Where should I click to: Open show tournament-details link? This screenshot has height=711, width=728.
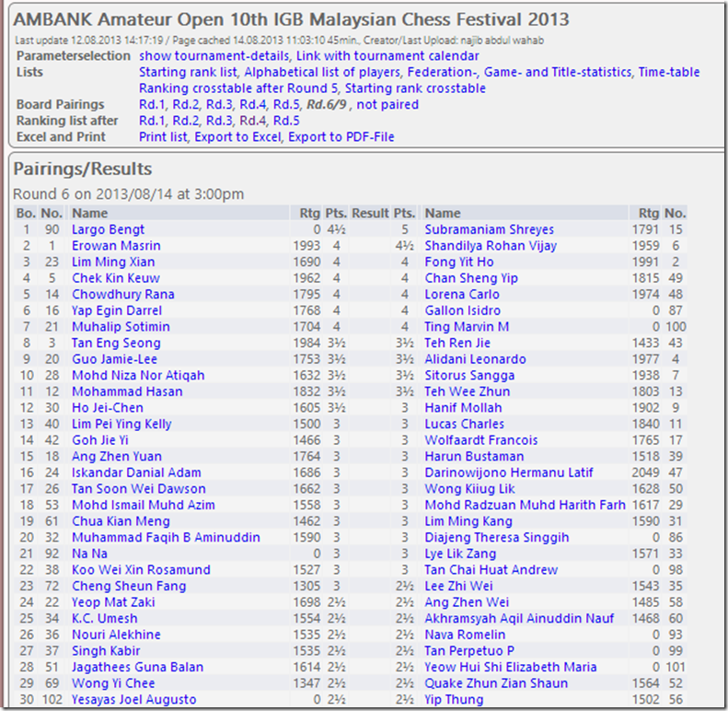(214, 56)
